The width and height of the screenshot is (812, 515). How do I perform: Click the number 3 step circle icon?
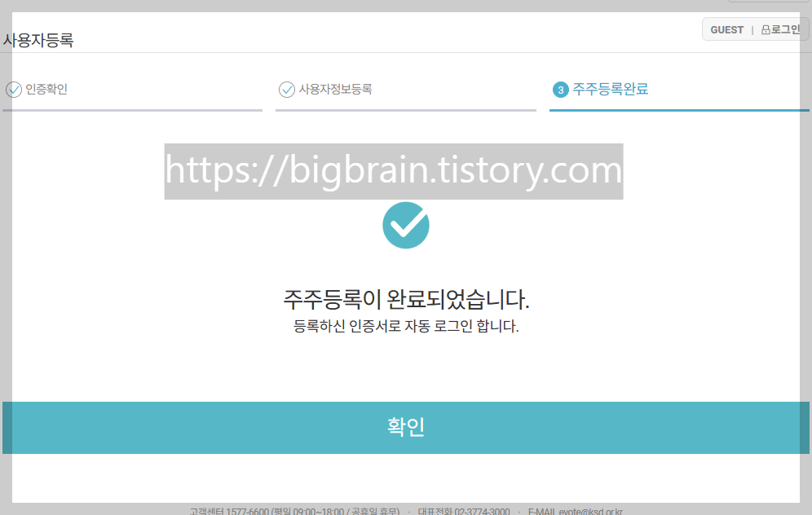(560, 90)
